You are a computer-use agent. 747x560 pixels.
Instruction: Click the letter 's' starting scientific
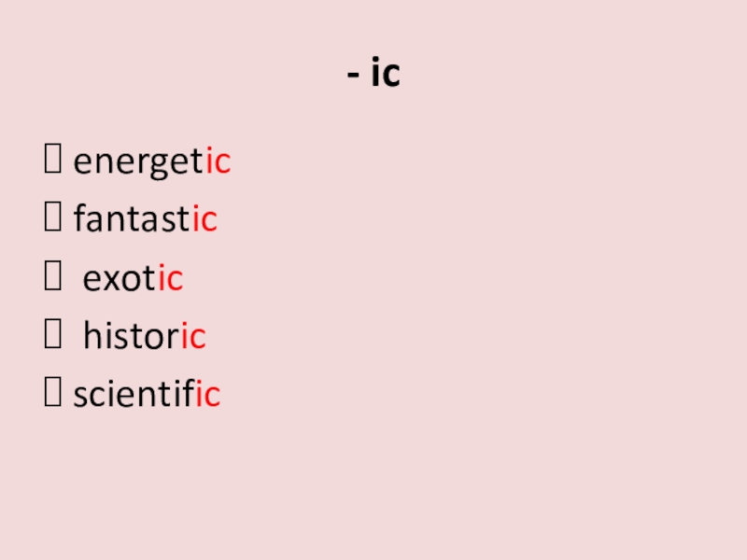pyautogui.click(x=80, y=397)
